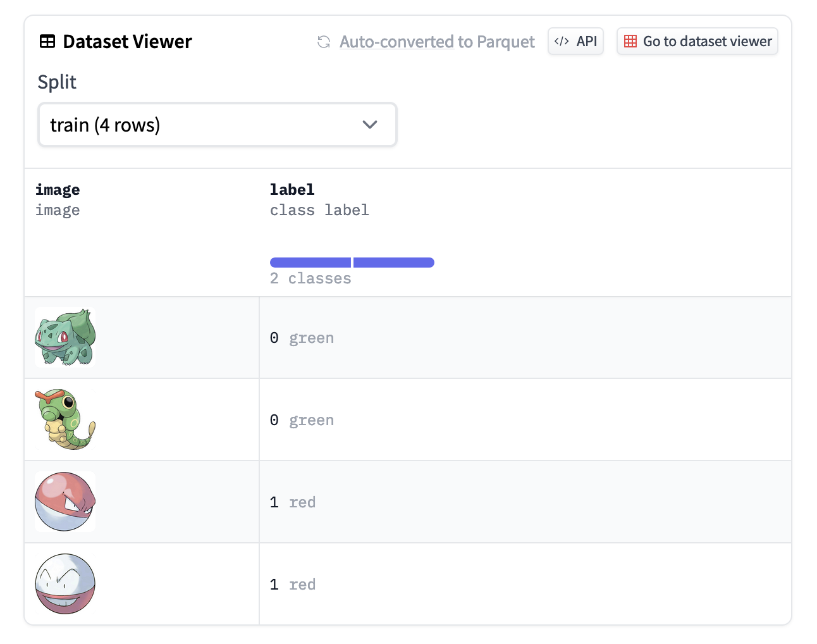The height and width of the screenshot is (644, 817).
Task: Open Auto-converted to Parquet link
Action: (437, 42)
